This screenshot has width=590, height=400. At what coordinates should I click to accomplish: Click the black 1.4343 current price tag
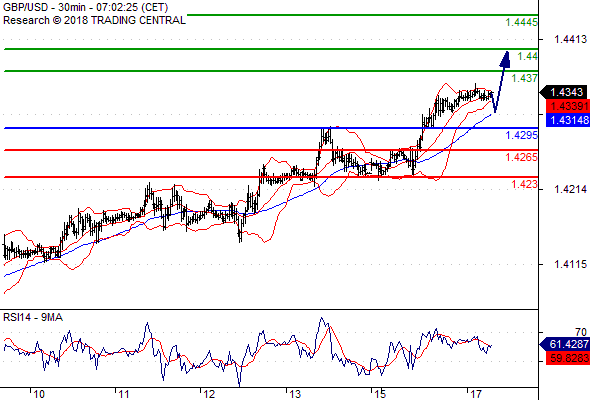[563, 92]
